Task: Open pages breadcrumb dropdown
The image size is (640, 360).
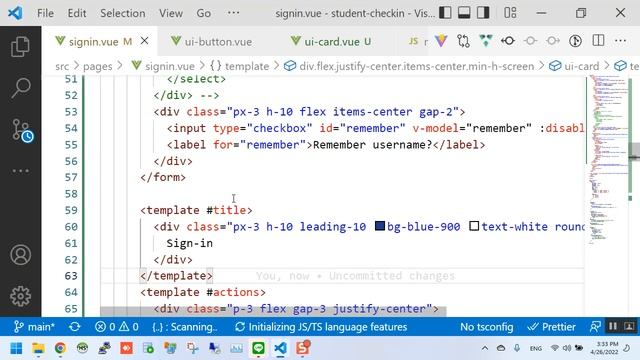Action: [x=98, y=66]
